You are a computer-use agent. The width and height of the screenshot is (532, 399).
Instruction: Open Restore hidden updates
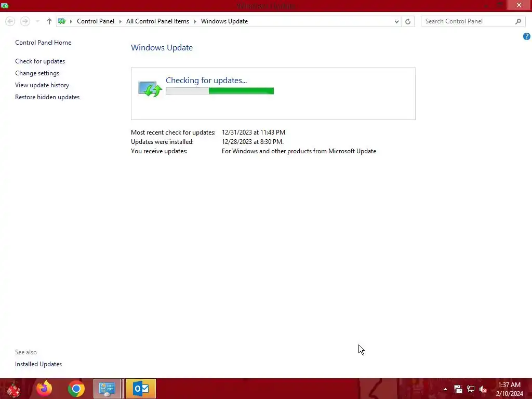coord(47,97)
